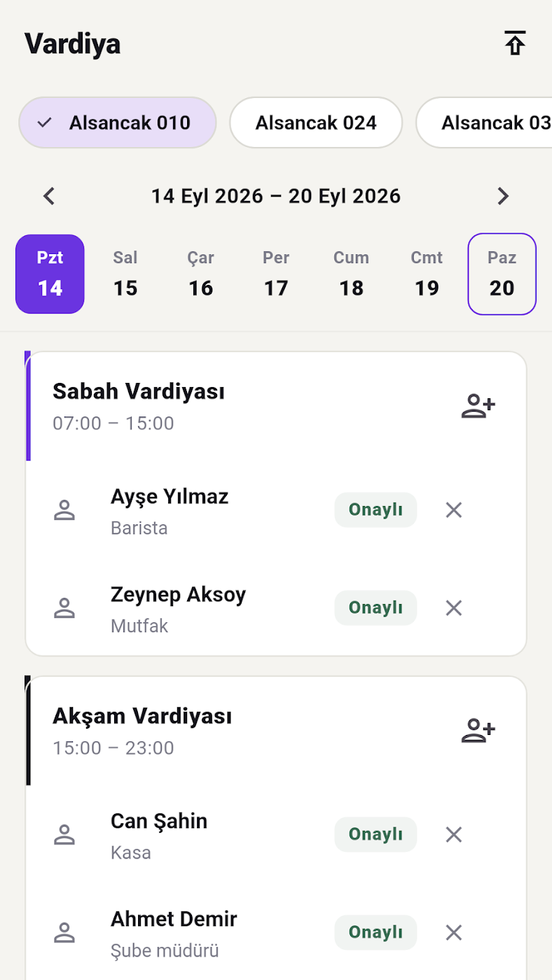Remove Ayşe Yılmaz from the shift
This screenshot has width=552, height=980.
[x=454, y=510]
